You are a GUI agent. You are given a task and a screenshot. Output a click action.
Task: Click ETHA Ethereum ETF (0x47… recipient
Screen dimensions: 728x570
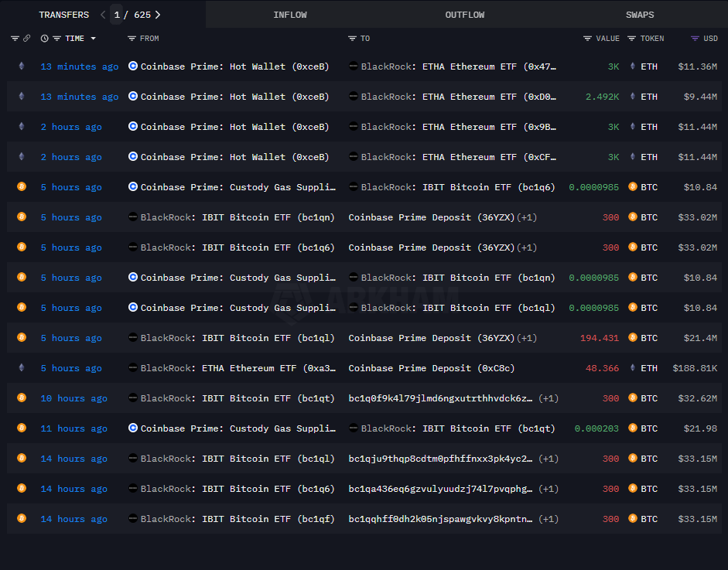tap(490, 67)
